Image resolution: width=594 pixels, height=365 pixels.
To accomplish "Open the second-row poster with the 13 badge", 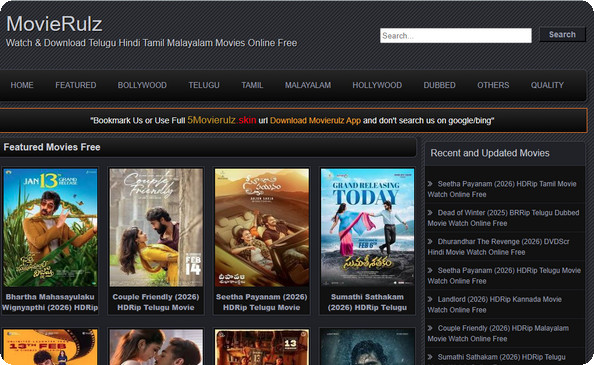I will point(261,347).
